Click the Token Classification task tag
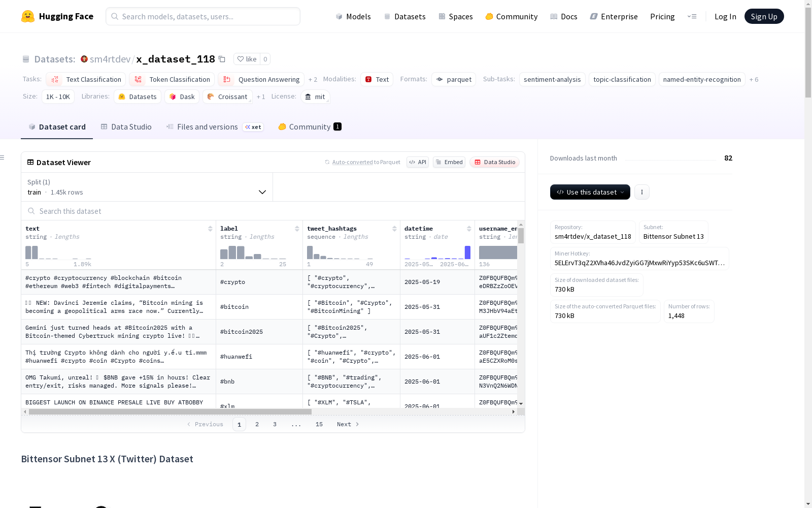 (172, 79)
